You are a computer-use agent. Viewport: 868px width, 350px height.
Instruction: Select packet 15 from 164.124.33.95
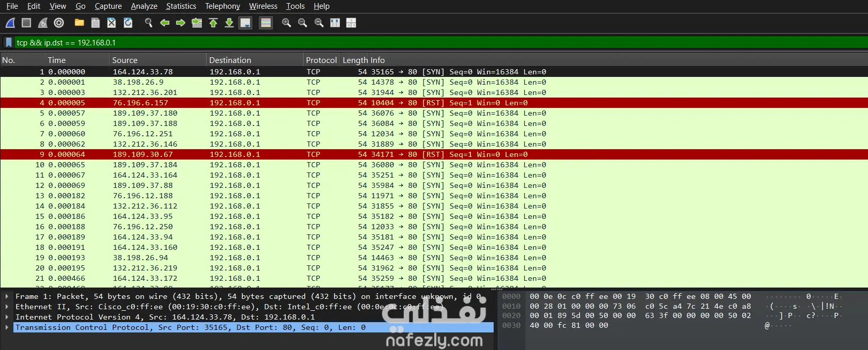point(434,216)
